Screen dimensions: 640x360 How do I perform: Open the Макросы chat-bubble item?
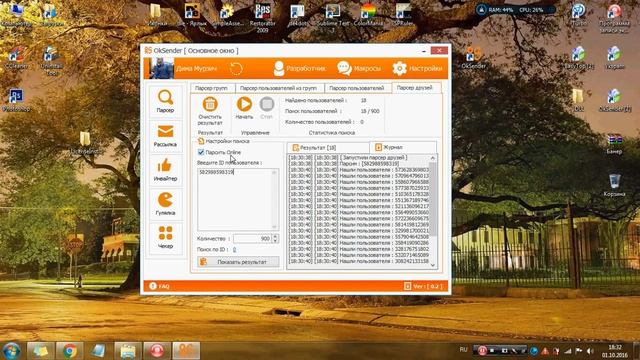[x=359, y=69]
